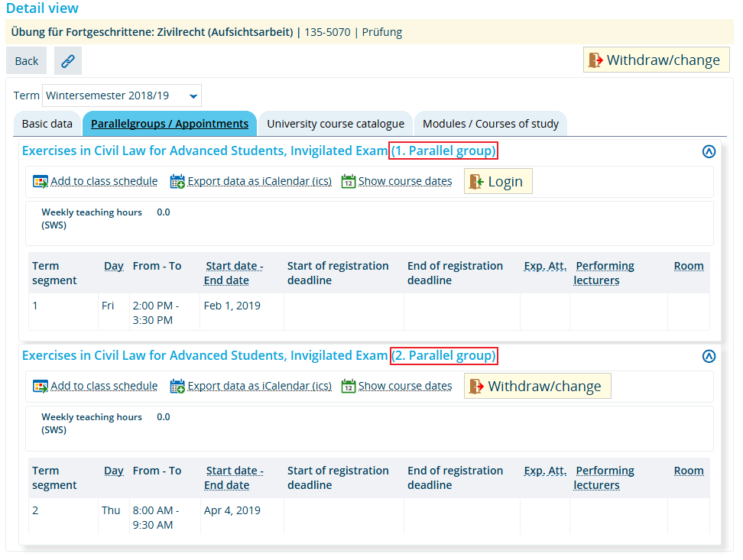Click the Room column header in second table
The width and height of the screenshot is (743, 560).
pyautogui.click(x=689, y=471)
